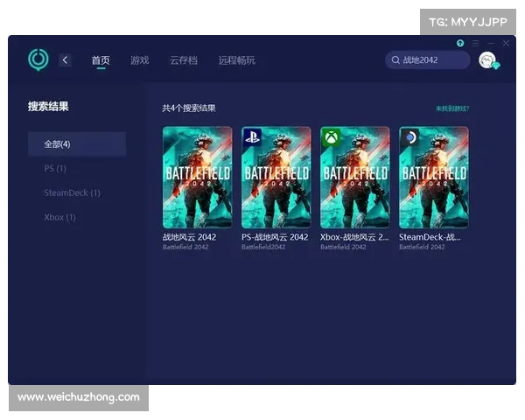
Task: Filter results by Xbox (1)
Action: (59, 217)
